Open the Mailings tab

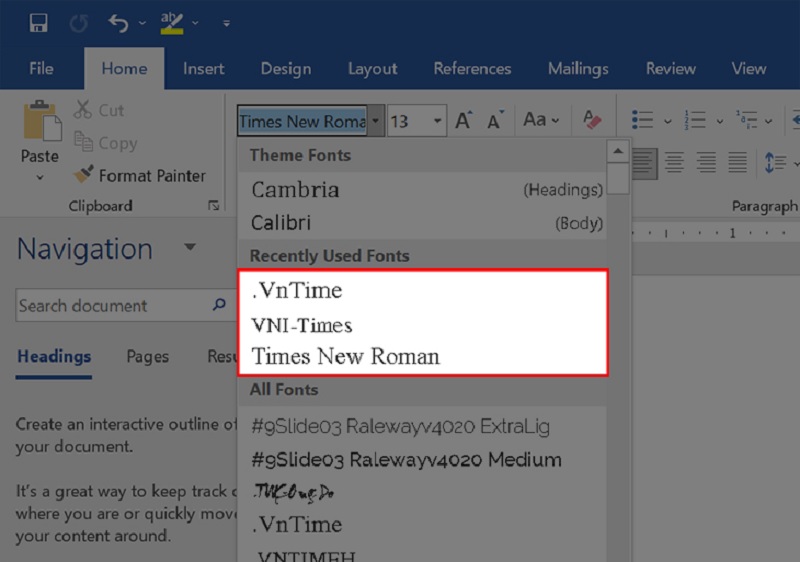(x=578, y=68)
